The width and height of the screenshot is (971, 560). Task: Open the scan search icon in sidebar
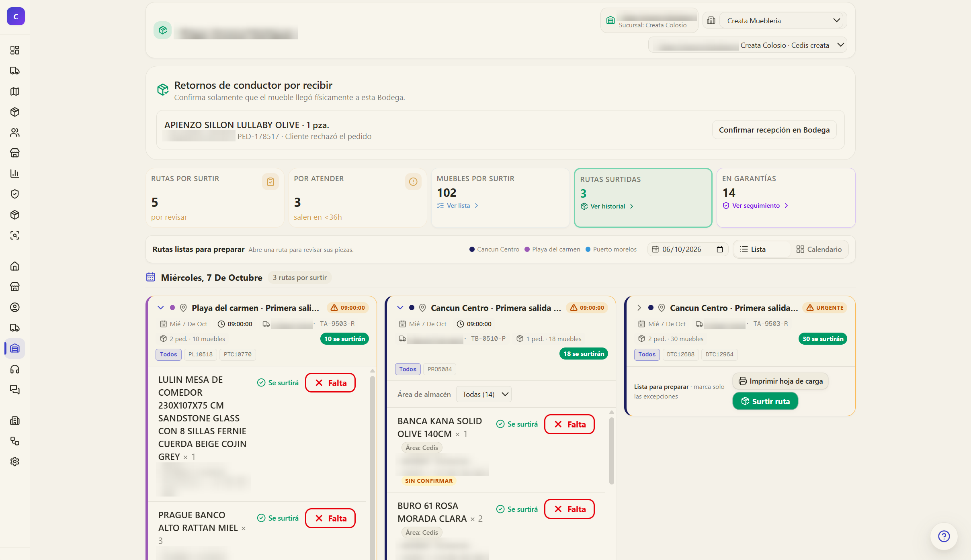tap(15, 235)
